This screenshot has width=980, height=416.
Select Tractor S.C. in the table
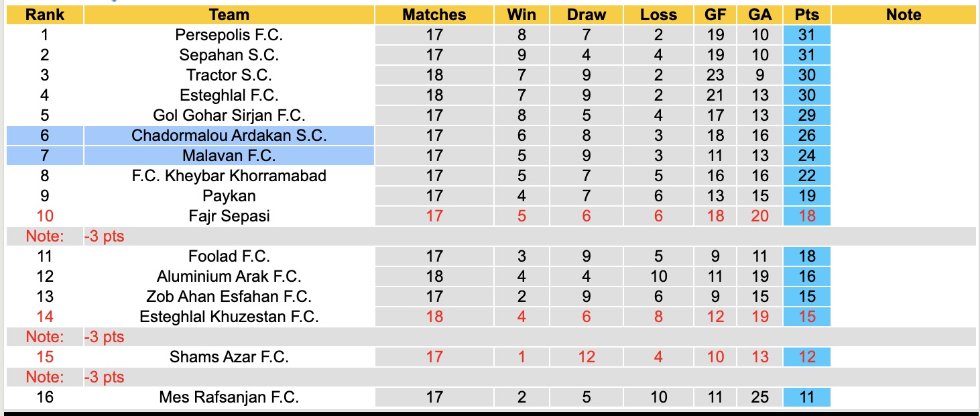point(229,75)
